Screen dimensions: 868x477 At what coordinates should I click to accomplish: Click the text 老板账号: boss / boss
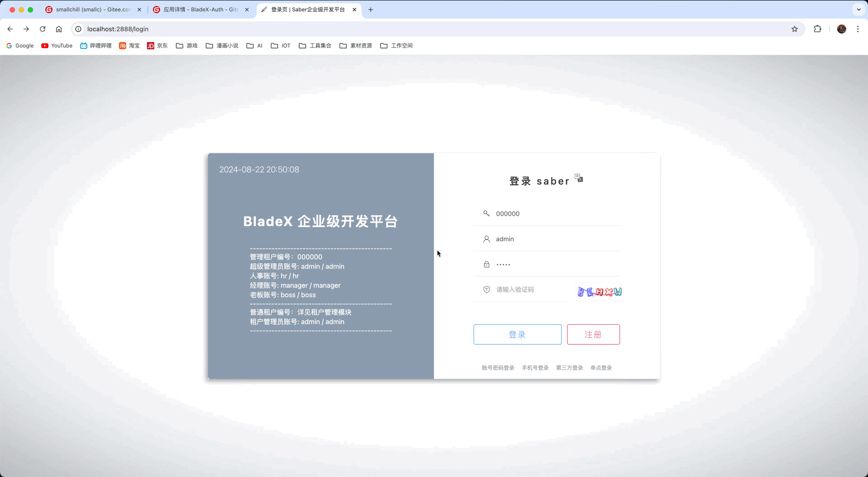pyautogui.click(x=283, y=295)
